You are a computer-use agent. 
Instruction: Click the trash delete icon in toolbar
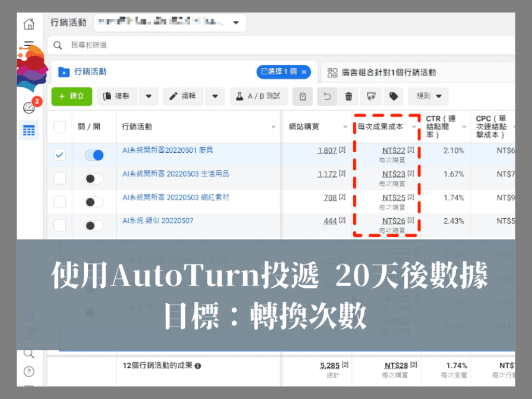click(x=349, y=97)
